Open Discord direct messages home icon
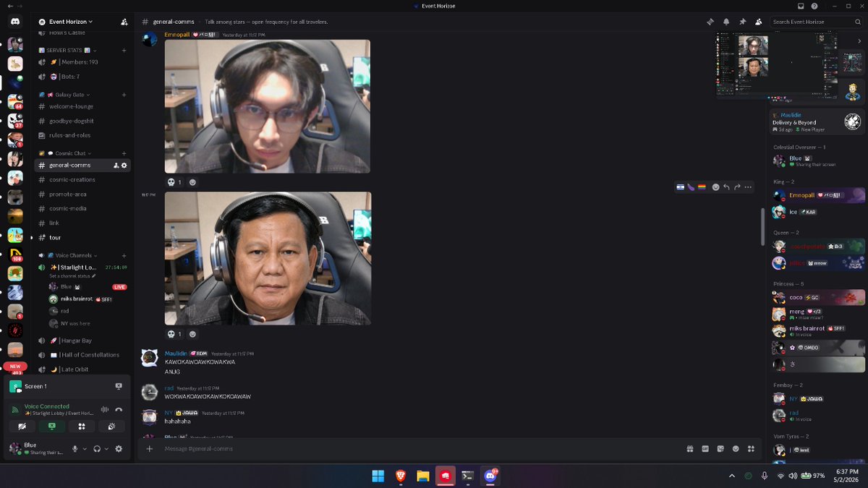Screen dimensions: 868x488 coord(15,22)
